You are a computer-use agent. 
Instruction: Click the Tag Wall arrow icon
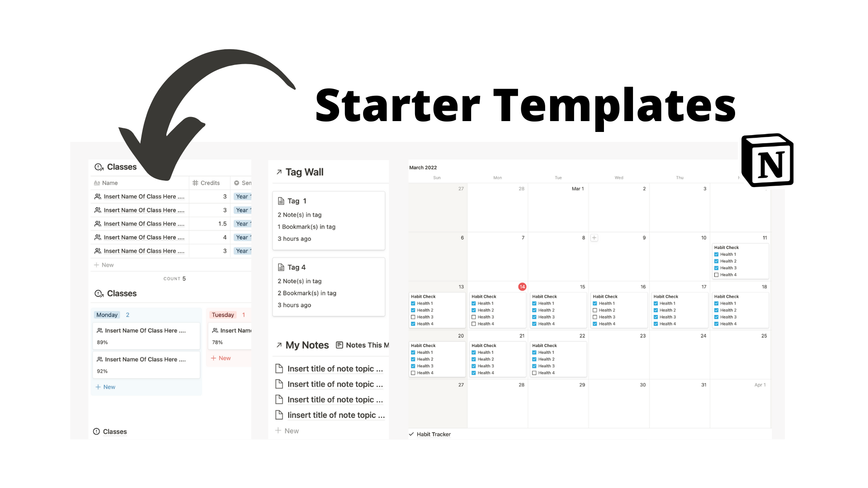coord(278,172)
